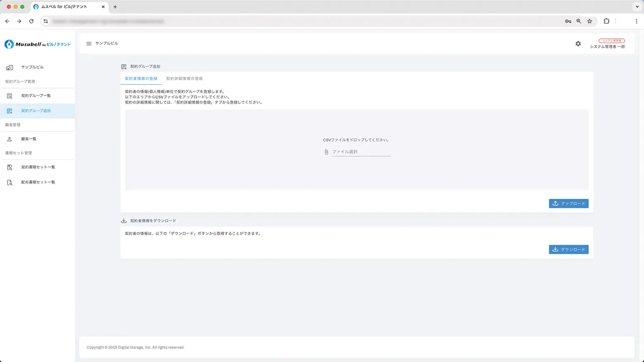Click the ファイル選択 input field
644x362 pixels.
tap(361, 152)
